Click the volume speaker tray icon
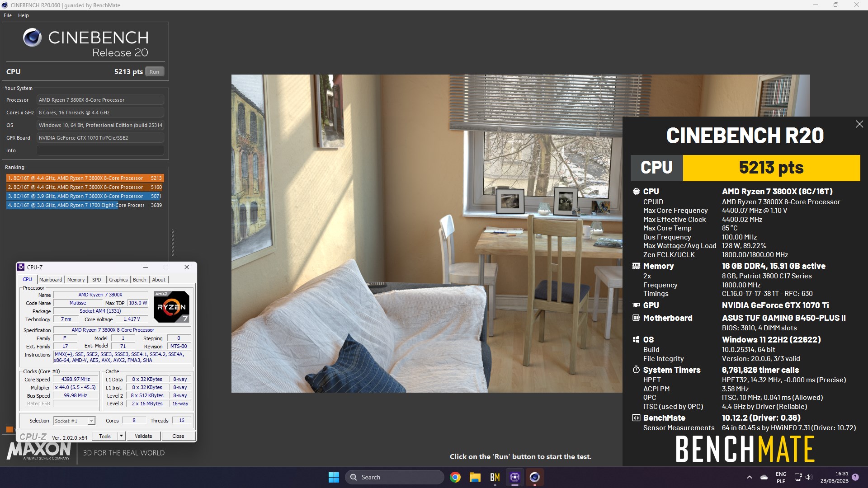 click(x=809, y=477)
